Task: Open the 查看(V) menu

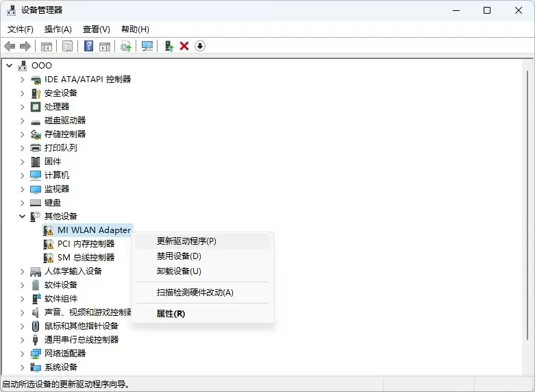Action: point(96,29)
